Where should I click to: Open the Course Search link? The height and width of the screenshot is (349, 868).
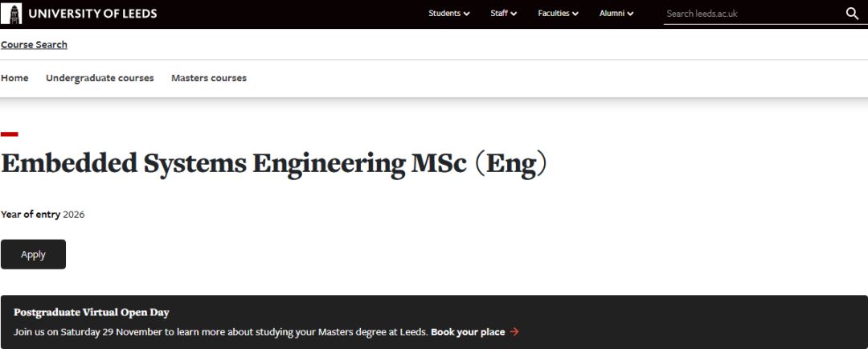(x=34, y=45)
